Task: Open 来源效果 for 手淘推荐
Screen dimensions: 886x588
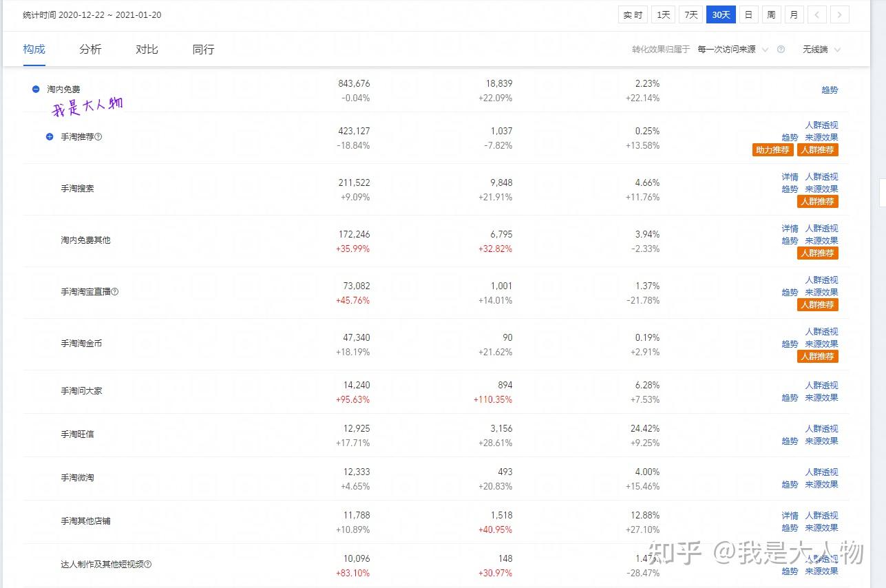Action: [821, 138]
